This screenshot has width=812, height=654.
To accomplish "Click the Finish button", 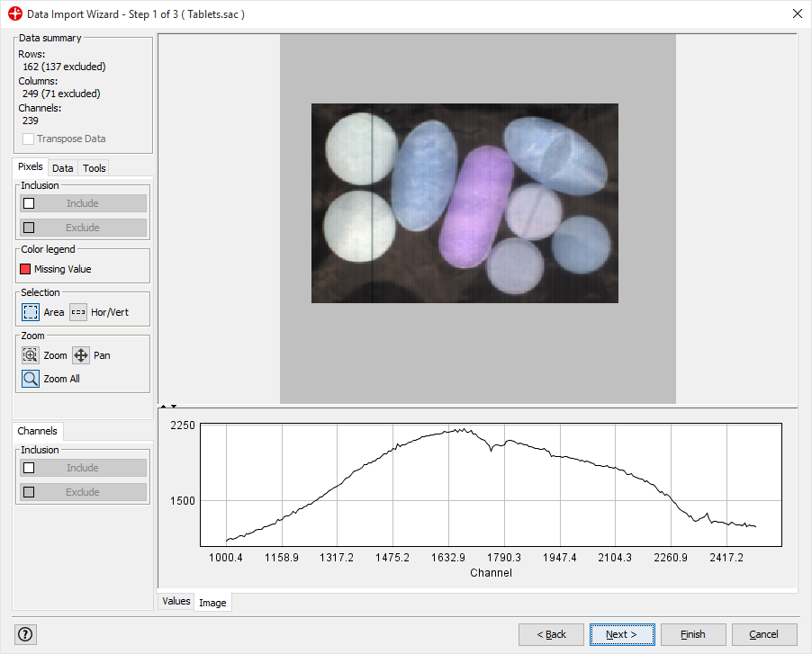I will click(692, 634).
